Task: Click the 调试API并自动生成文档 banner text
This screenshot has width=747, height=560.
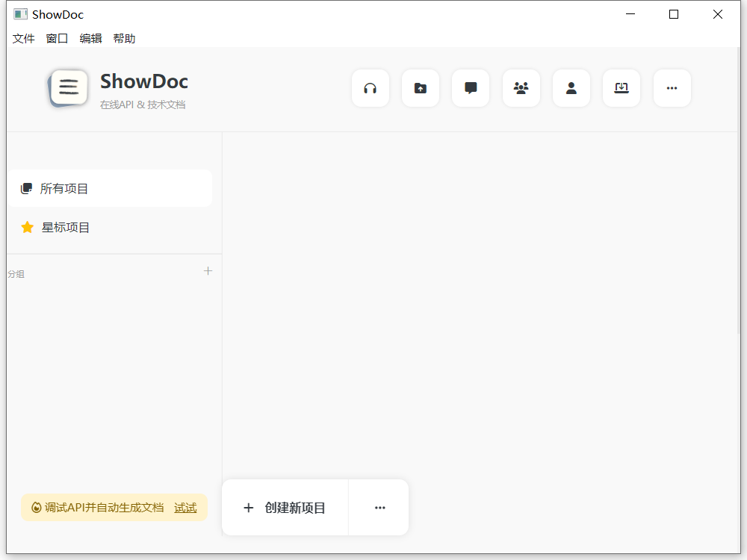Action: coord(104,508)
